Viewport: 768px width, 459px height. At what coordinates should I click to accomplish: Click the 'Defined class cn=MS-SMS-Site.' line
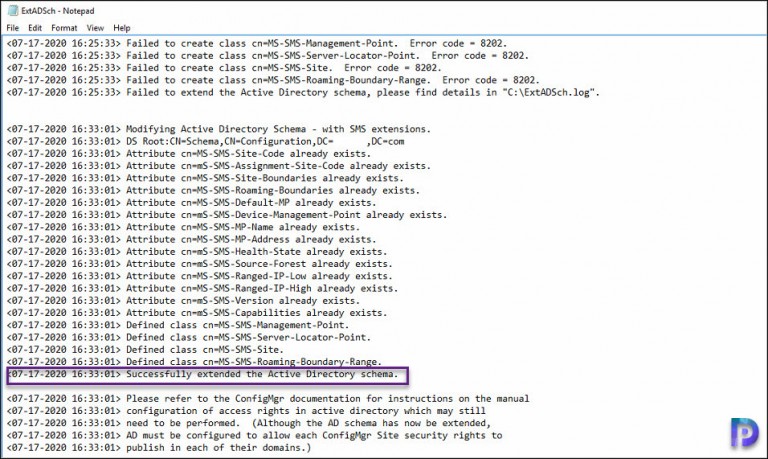[145, 350]
